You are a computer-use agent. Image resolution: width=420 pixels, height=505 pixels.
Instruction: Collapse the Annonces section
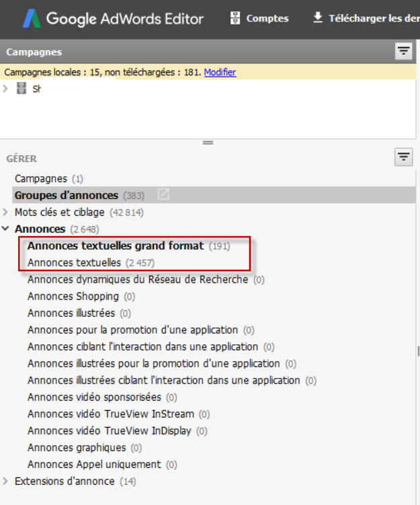click(x=5, y=229)
